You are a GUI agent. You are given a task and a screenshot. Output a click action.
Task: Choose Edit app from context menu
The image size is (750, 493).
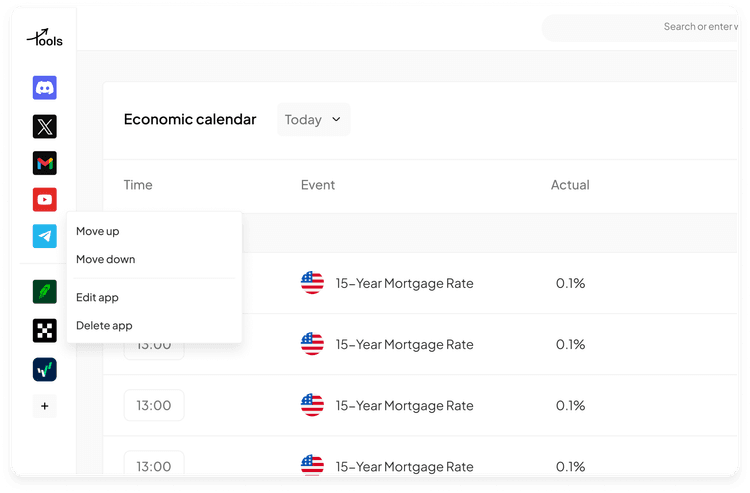(98, 297)
